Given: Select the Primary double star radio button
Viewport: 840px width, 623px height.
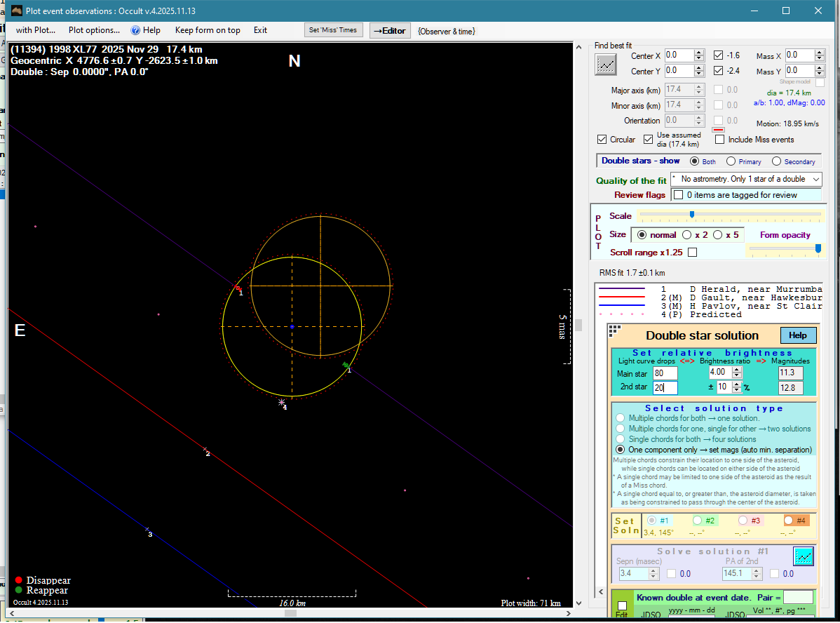Looking at the screenshot, I should click(731, 161).
